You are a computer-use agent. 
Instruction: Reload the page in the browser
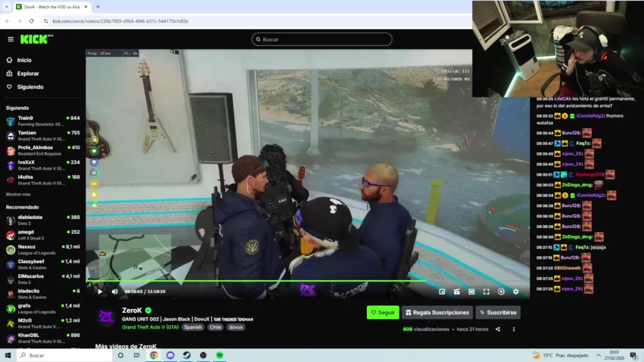(31, 21)
